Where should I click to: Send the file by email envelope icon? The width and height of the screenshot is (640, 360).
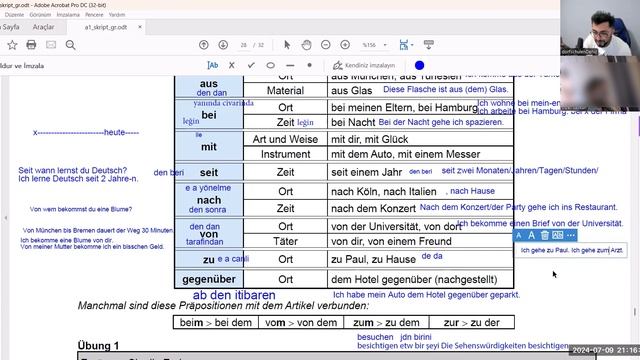(51, 45)
